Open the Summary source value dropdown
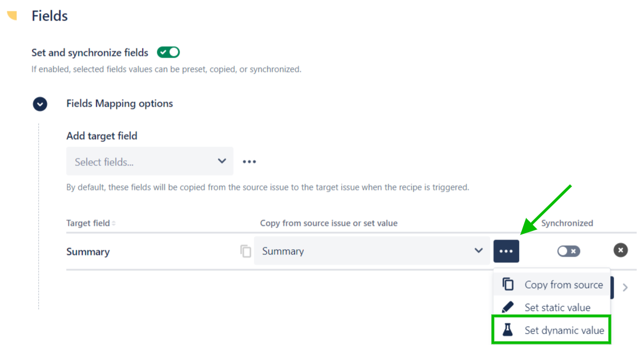This screenshot has width=644, height=345. [371, 251]
